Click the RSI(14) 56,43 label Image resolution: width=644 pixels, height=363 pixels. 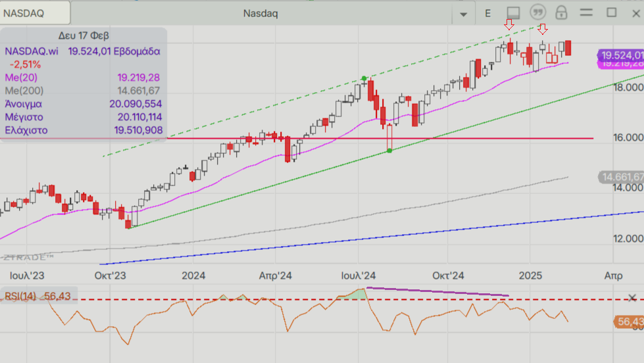click(x=37, y=296)
